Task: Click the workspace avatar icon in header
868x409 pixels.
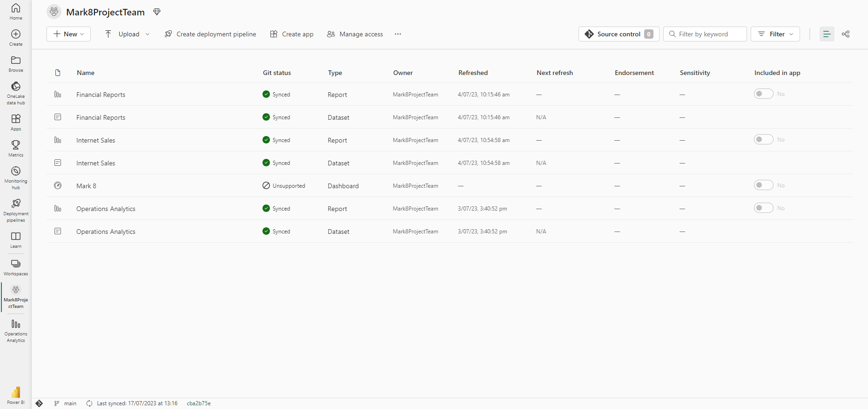Action: [x=54, y=12]
